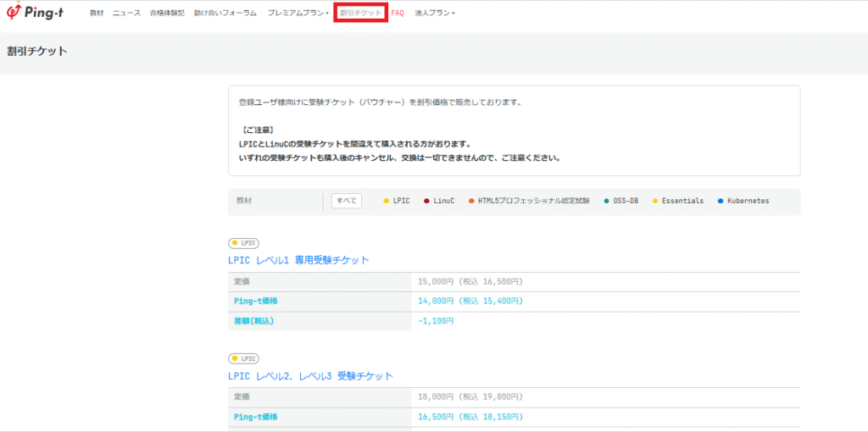Open the 教材 menu item
Viewport: 868px width, 432px height.
pyautogui.click(x=97, y=14)
